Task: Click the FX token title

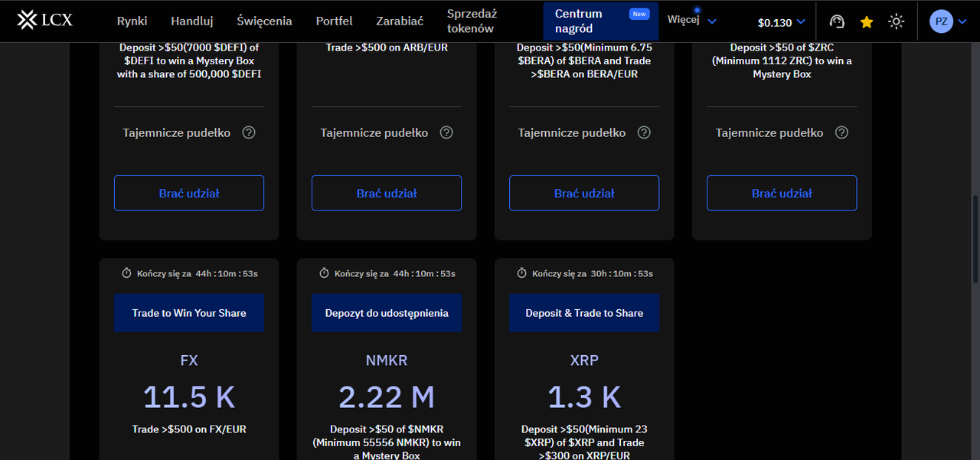Action: [x=189, y=360]
